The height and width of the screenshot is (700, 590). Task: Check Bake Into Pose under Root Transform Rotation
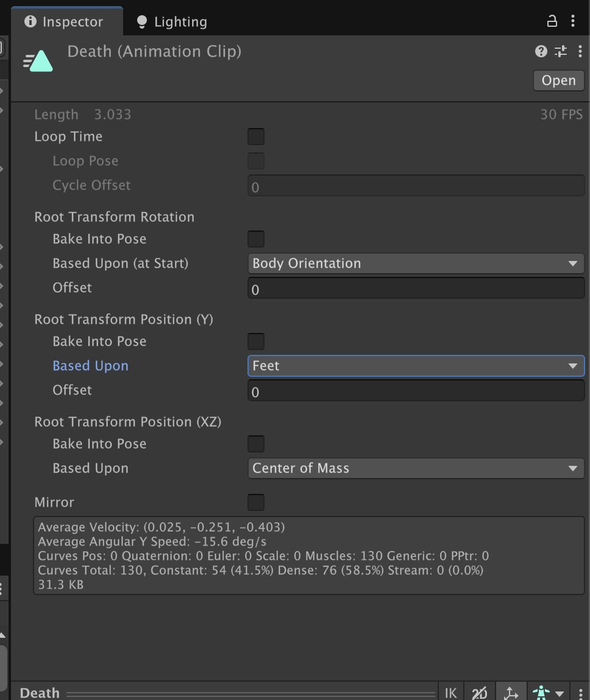[256, 239]
